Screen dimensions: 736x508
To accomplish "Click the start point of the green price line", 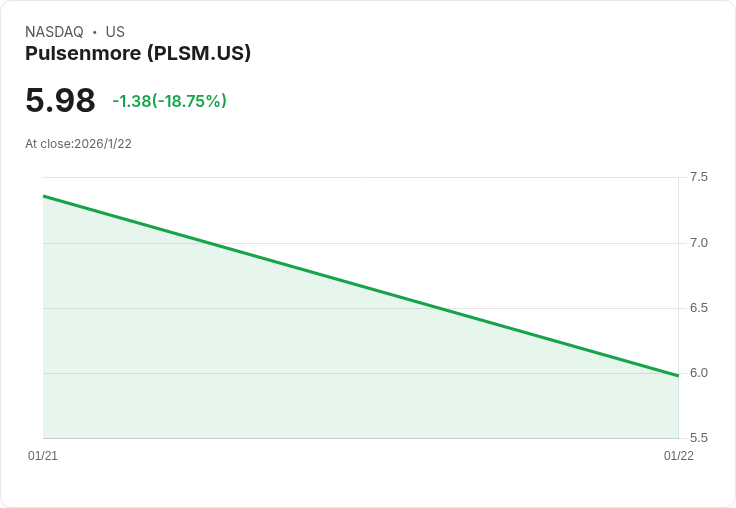I will point(44,196).
